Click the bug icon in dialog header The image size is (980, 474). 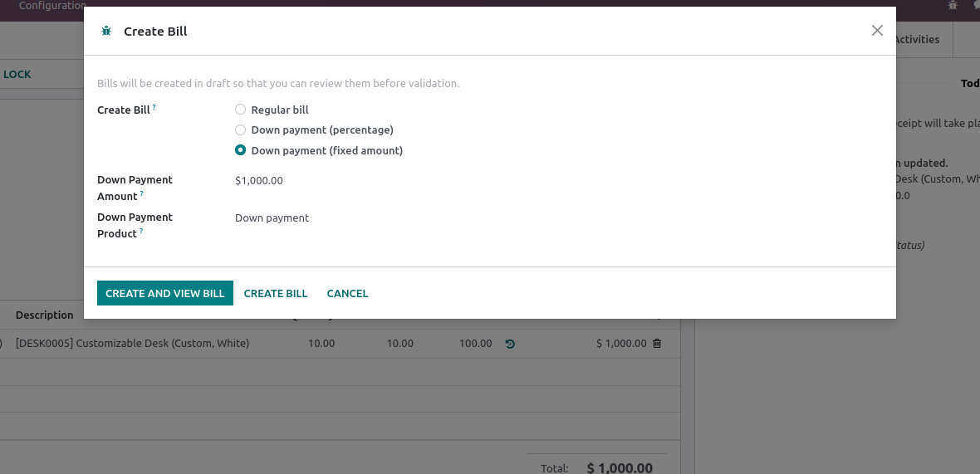(x=106, y=31)
